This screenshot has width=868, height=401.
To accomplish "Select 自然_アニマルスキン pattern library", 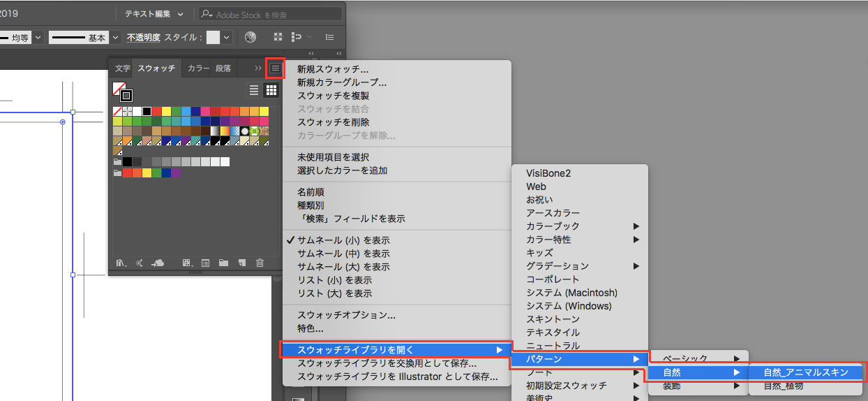I will [807, 372].
